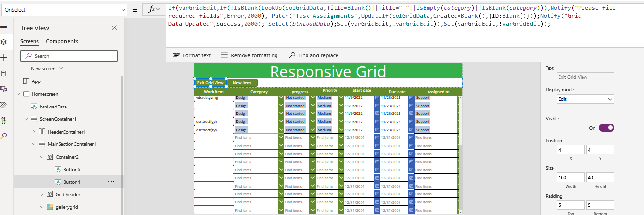Screen dimensions: 644x215
Task: Switch to the Components tab
Action: click(x=62, y=41)
